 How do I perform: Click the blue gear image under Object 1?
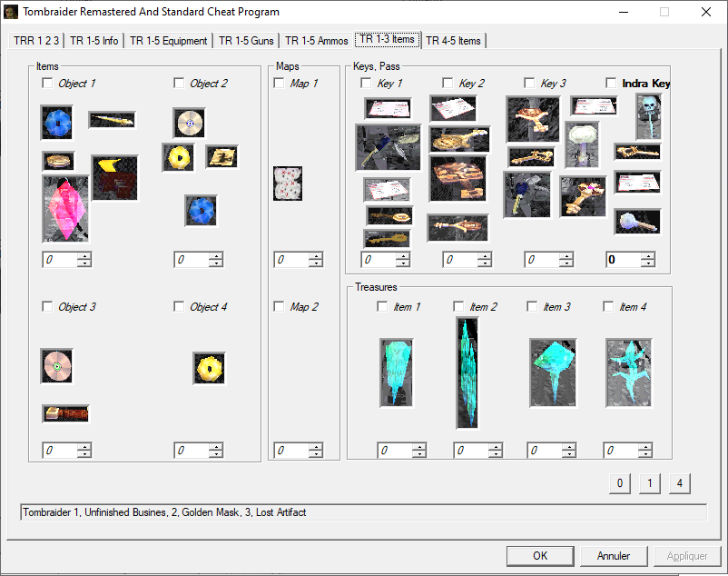(57, 123)
